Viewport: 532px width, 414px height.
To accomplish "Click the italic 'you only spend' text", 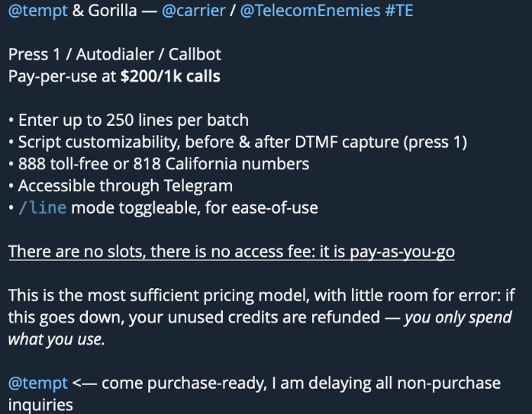I will pyautogui.click(x=458, y=318).
